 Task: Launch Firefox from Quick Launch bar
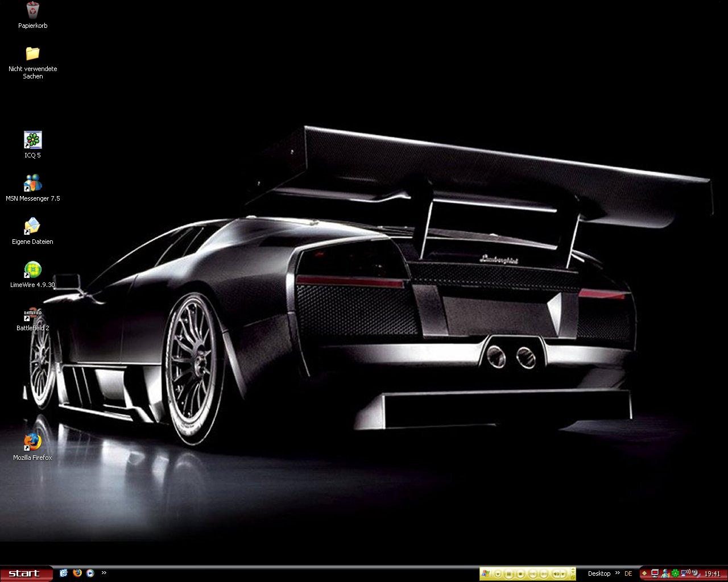[77, 573]
